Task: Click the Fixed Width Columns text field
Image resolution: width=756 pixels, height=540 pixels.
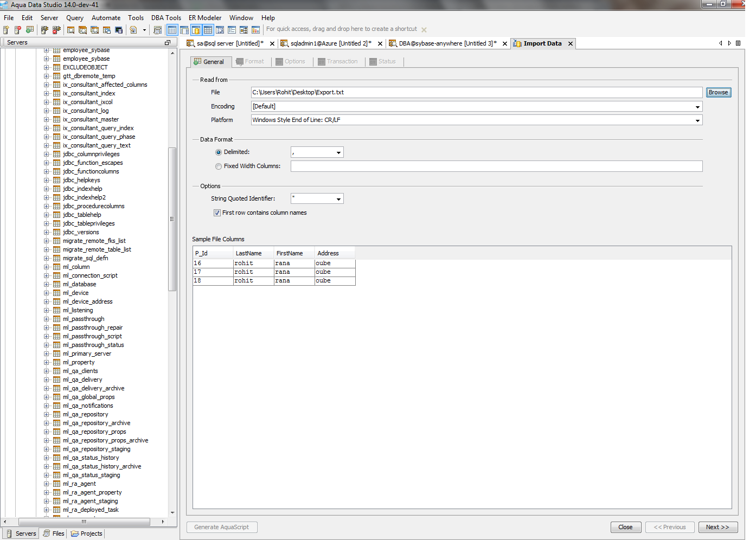Action: coord(497,166)
